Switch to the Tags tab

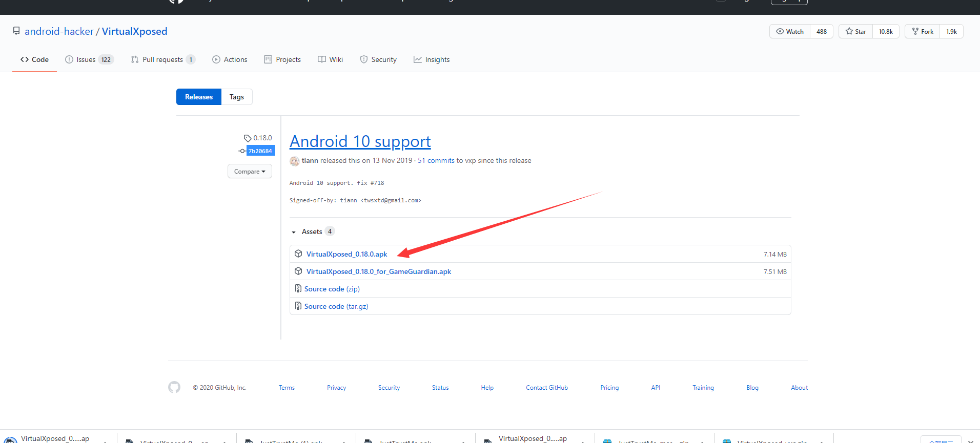coord(236,97)
